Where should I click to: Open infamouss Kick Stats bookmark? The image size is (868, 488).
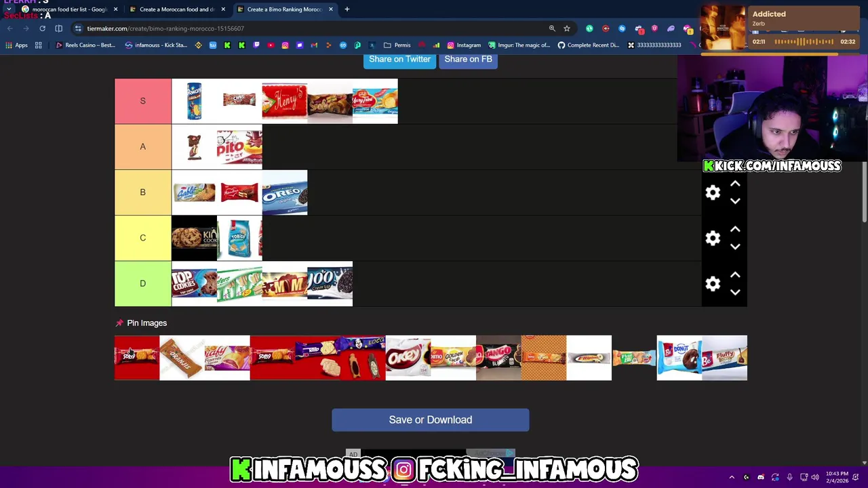(156, 45)
